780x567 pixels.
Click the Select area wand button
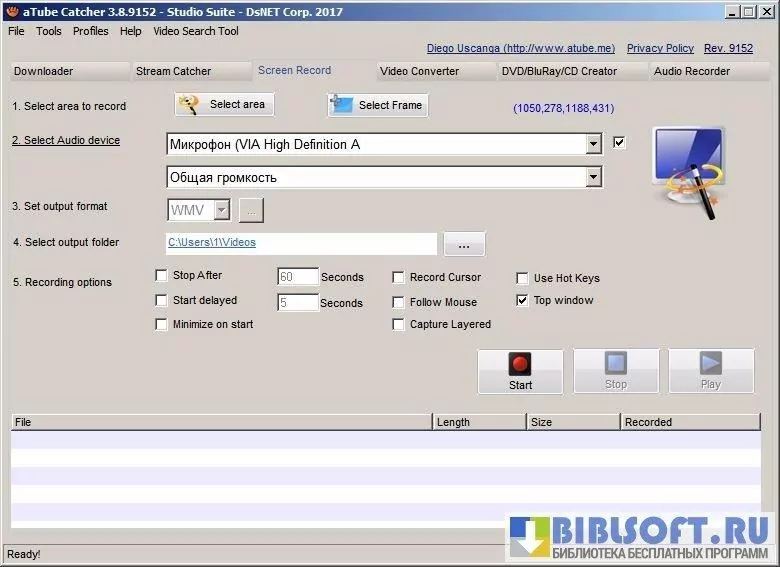click(224, 105)
